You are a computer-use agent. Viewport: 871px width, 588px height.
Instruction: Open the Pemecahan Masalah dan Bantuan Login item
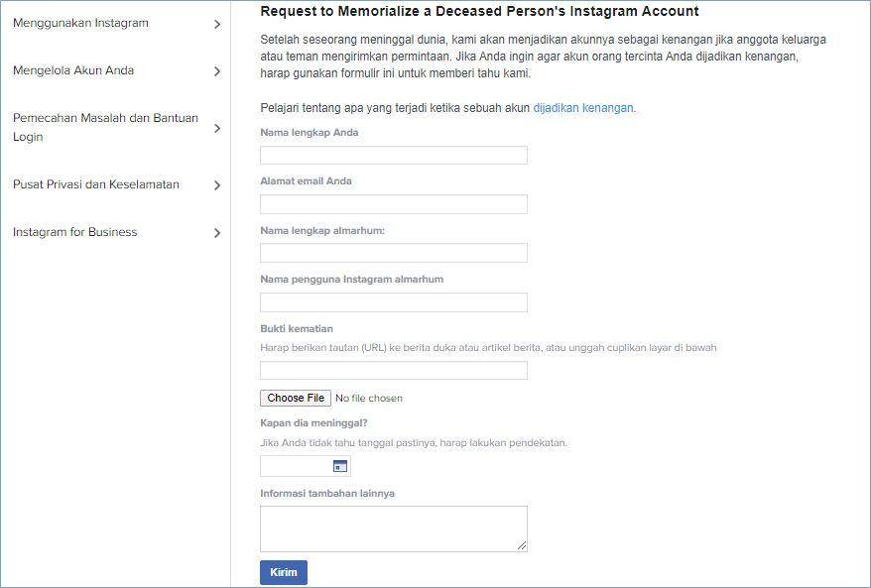[x=105, y=127]
